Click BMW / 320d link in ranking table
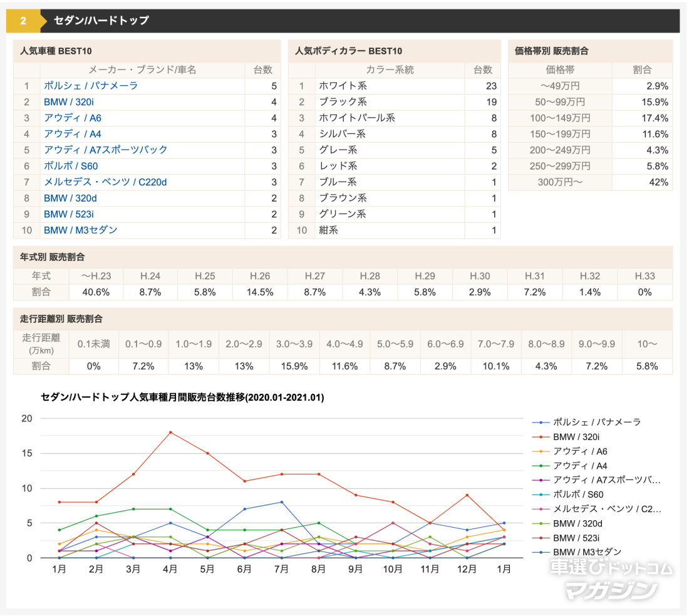Screen dimensions: 689x616 pyautogui.click(x=70, y=198)
